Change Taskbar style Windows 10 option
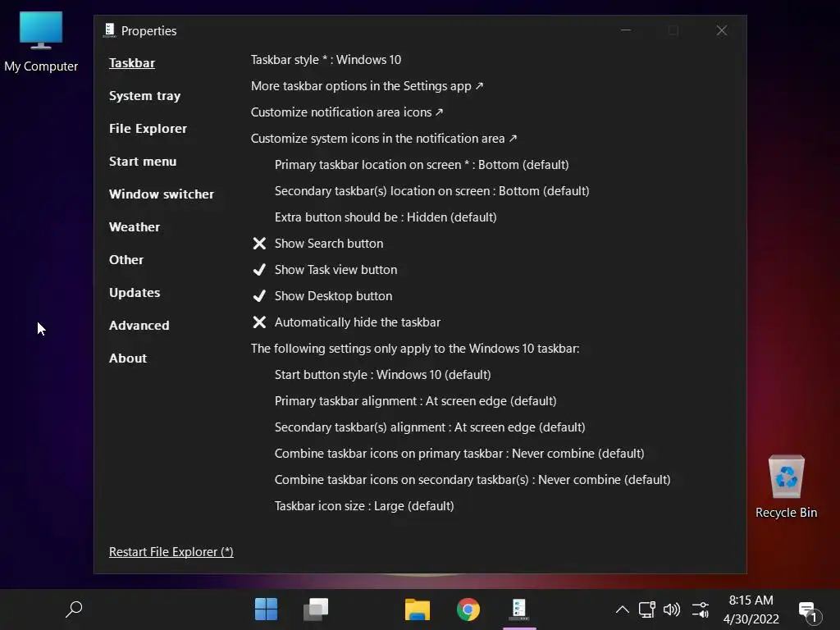Image resolution: width=840 pixels, height=630 pixels. 326,59
